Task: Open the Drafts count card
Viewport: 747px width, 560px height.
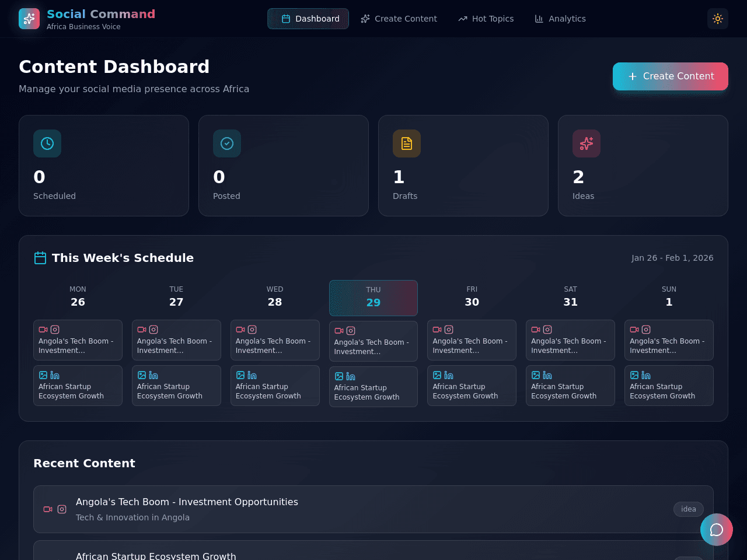Action: click(463, 166)
